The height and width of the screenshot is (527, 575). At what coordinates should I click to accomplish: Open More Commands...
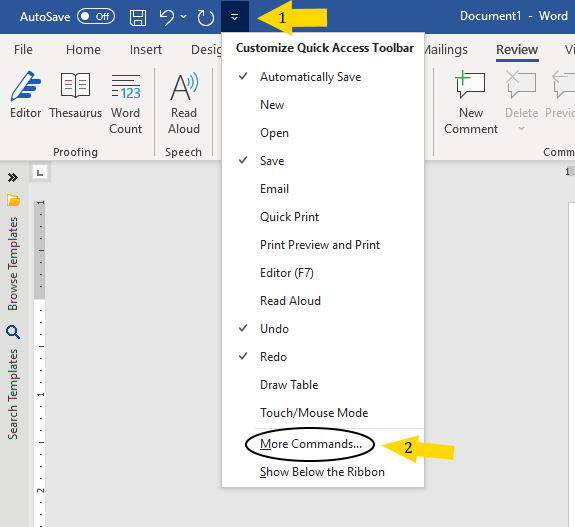(x=323, y=444)
